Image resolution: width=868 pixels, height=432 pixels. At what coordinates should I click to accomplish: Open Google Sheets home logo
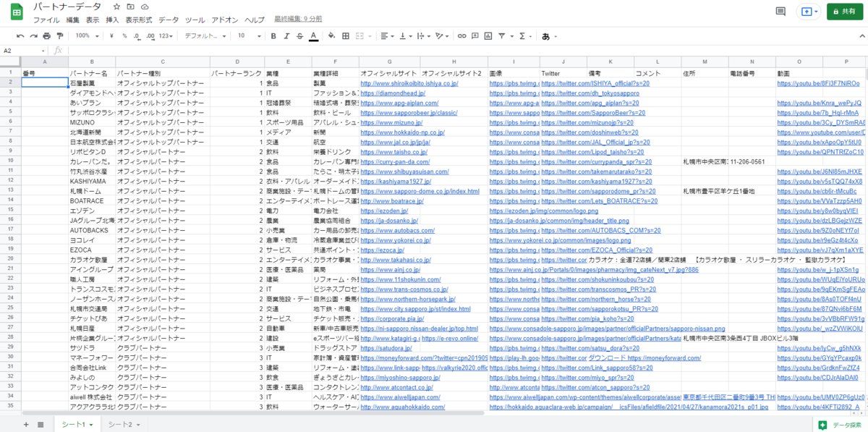click(17, 13)
